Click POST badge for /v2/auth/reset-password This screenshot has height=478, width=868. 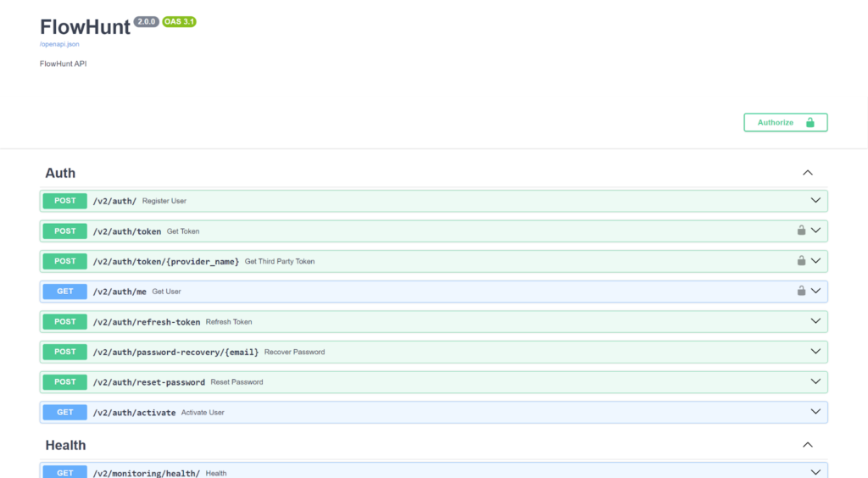[64, 381]
